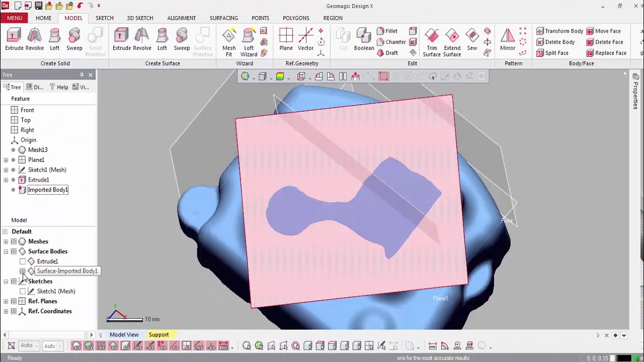Click the Save icon in quick access toolbar

click(x=39, y=6)
